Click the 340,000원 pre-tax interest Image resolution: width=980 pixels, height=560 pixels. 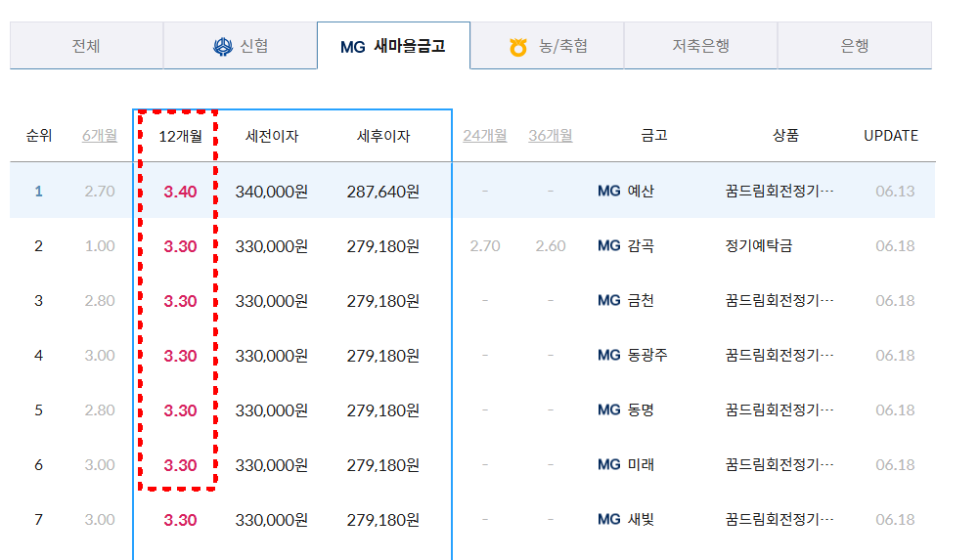click(x=272, y=192)
